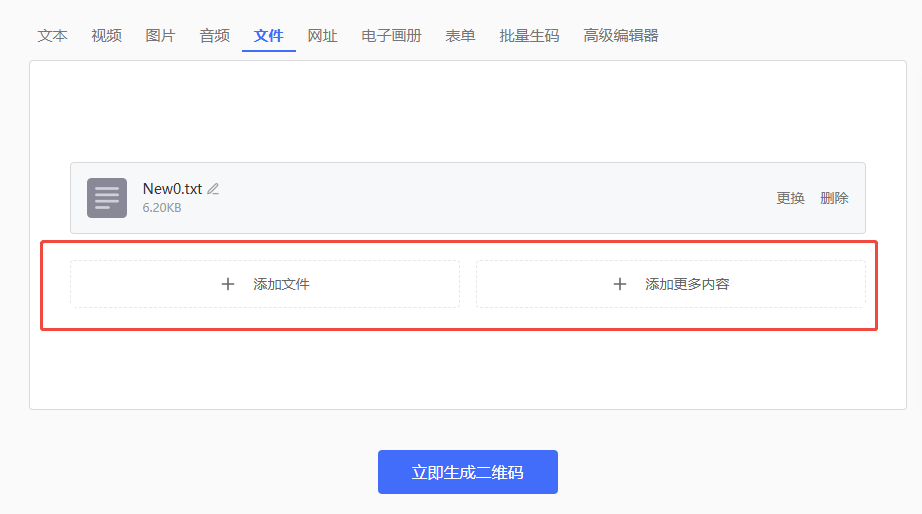Click the pencil icon to rename New0.txt
Image resolution: width=922 pixels, height=514 pixels.
click(213, 189)
